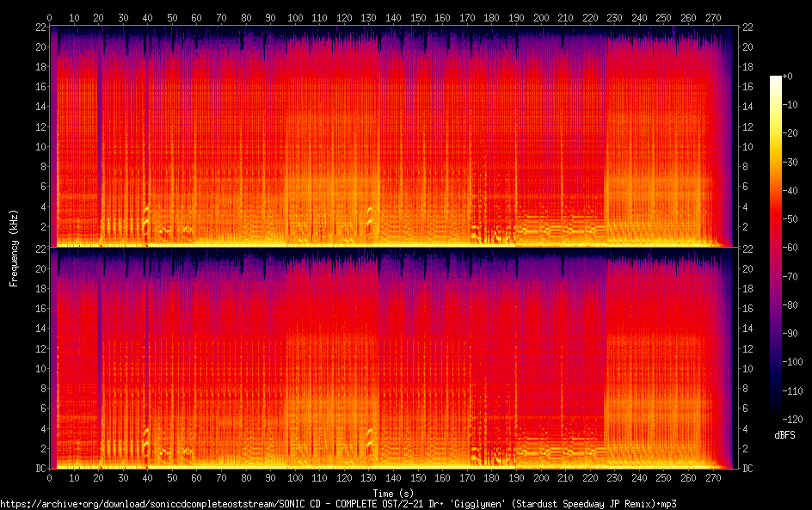Viewport: 812px width, 510px height.
Task: Click the 230 tick on the top time axis
Action: (x=615, y=17)
